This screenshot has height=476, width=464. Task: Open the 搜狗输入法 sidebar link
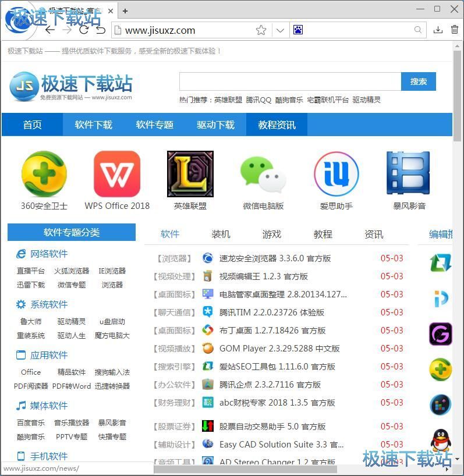point(112,372)
